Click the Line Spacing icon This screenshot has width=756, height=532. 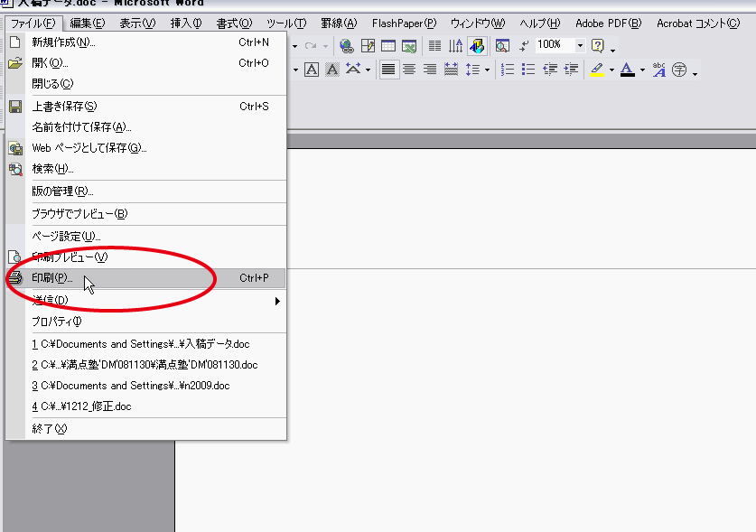click(x=472, y=70)
